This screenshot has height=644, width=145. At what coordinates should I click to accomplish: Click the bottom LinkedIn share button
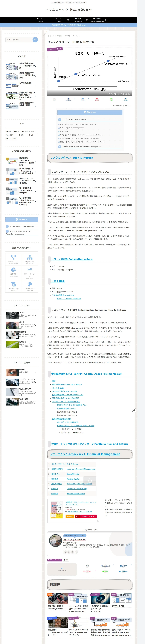123,572
